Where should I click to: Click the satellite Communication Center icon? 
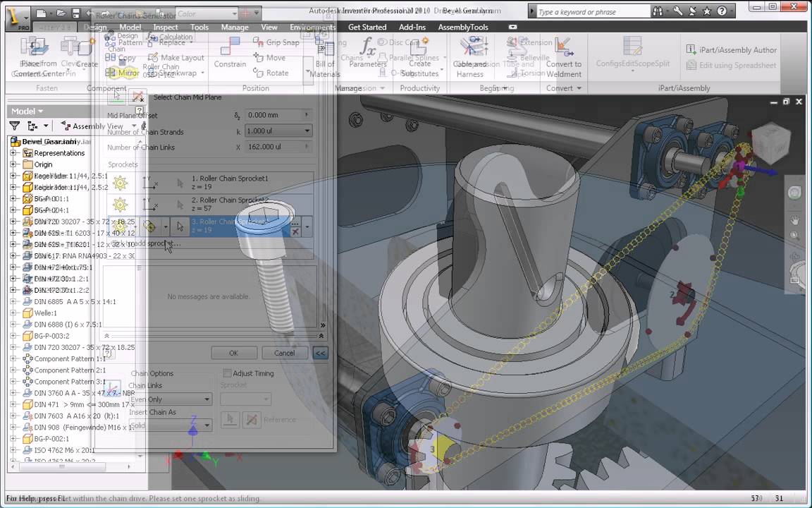(x=693, y=11)
